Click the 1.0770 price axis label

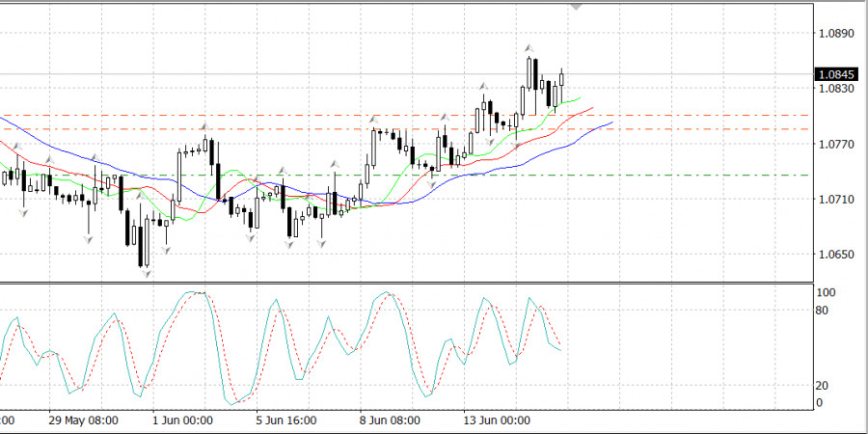coord(835,145)
